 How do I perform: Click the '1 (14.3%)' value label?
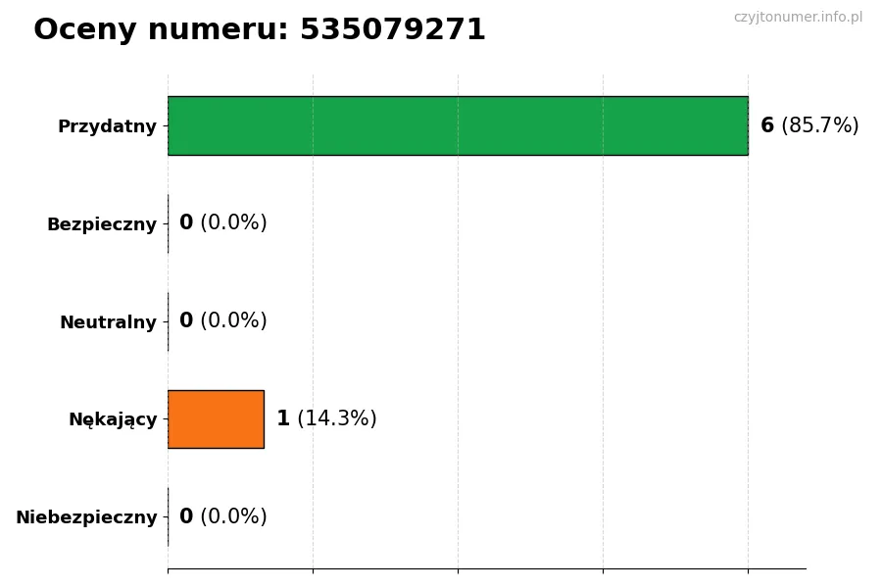point(325,419)
